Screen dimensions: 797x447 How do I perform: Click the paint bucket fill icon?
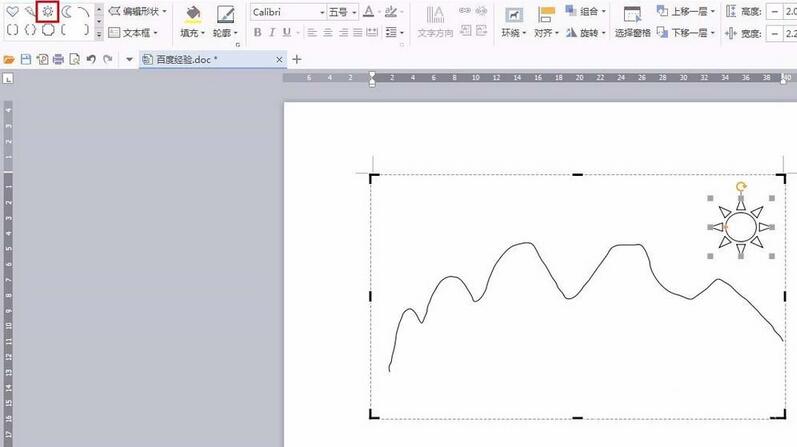pyautogui.click(x=193, y=14)
